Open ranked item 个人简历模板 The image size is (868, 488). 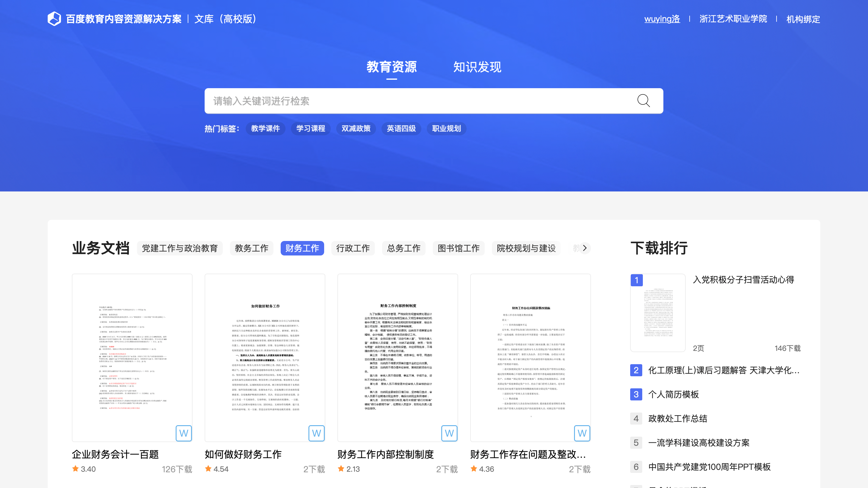coord(673,394)
